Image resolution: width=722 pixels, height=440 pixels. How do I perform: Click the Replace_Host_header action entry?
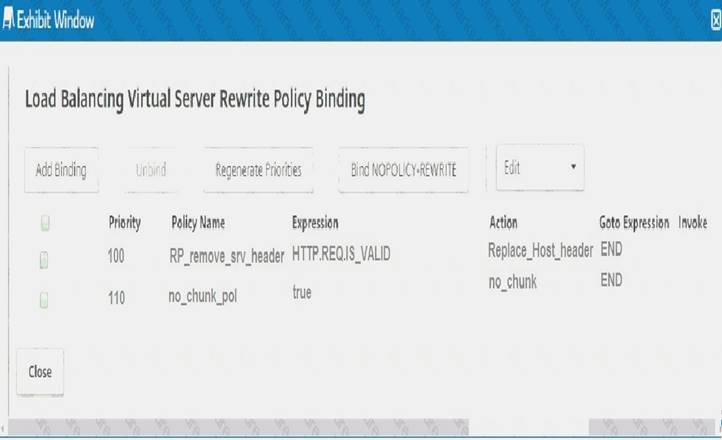[540, 250]
